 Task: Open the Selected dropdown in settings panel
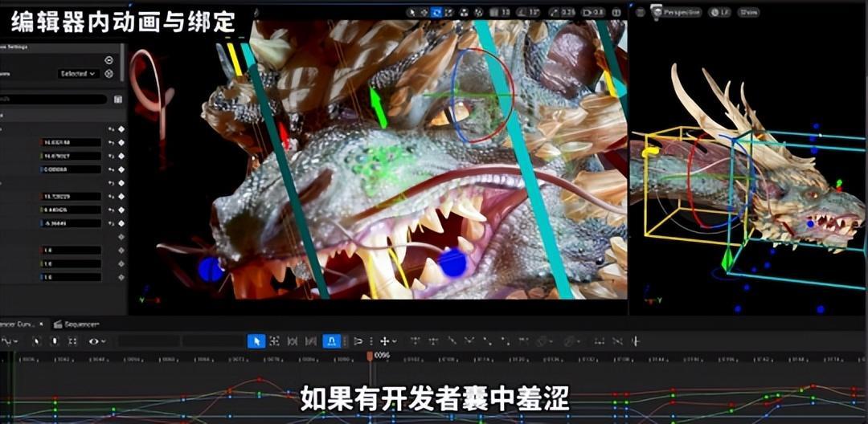(x=78, y=73)
